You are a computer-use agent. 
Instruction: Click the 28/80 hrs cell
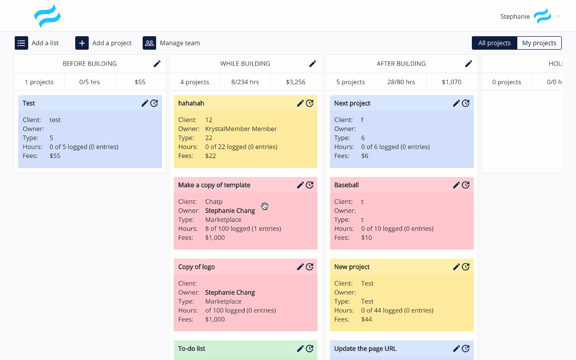click(x=401, y=82)
